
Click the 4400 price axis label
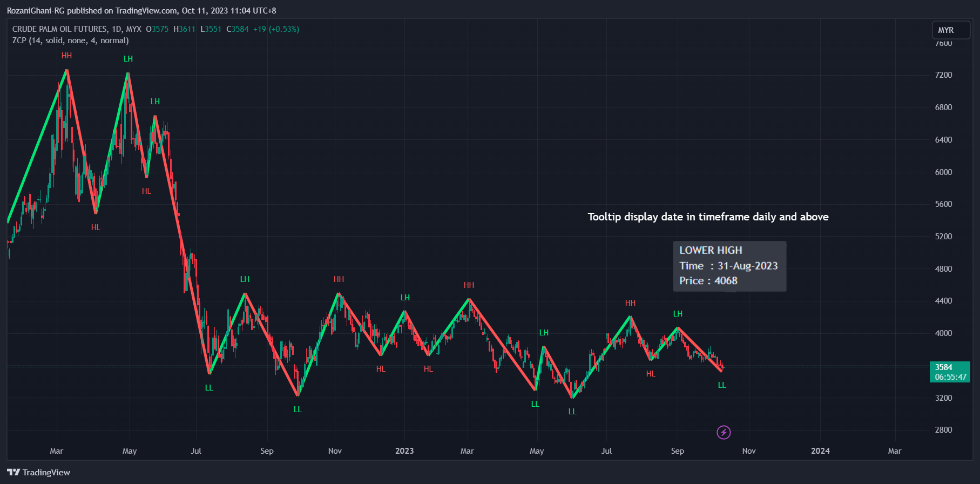[x=943, y=301]
